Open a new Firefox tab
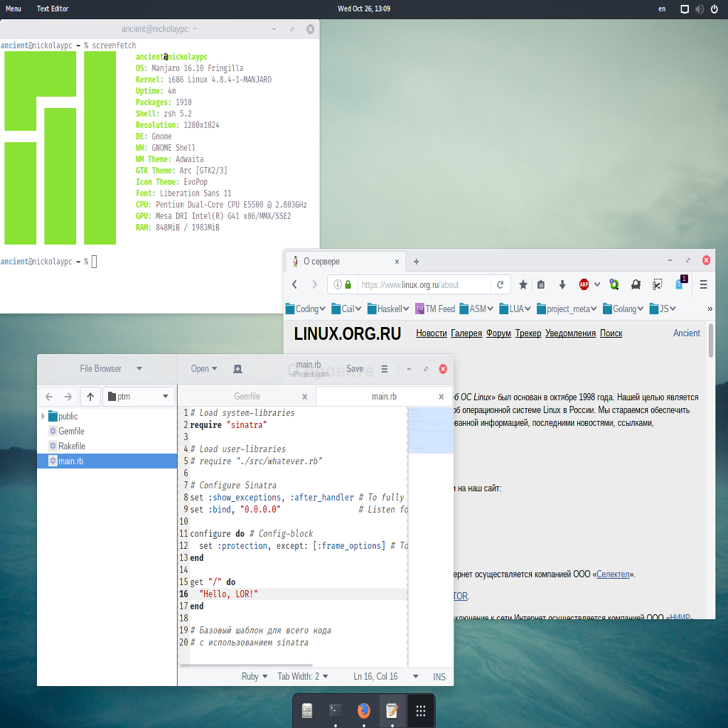 pyautogui.click(x=417, y=262)
